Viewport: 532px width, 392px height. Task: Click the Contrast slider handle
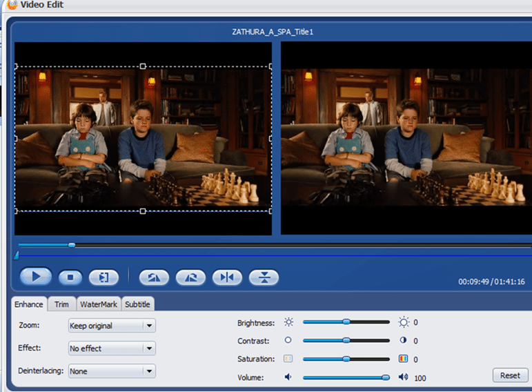click(x=346, y=340)
